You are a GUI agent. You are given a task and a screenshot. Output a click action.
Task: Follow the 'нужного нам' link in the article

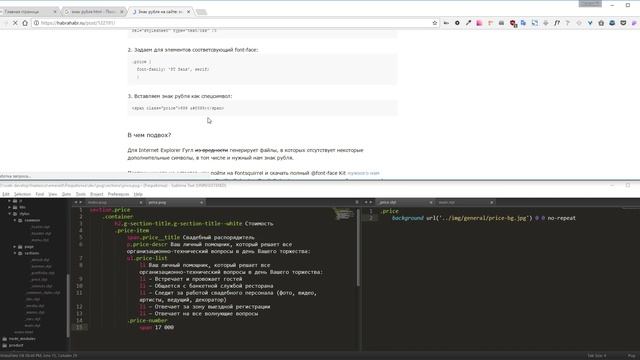click(363, 173)
